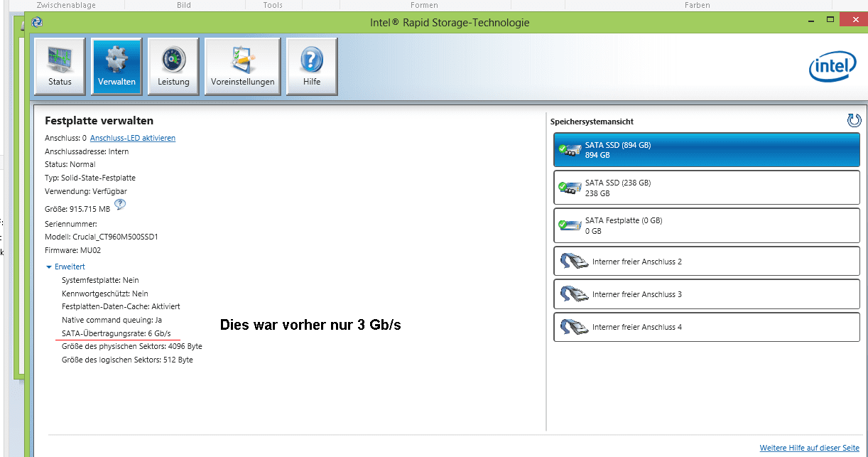Click Kennwortgeschützt: Nein text
868x457 pixels.
coord(105,293)
